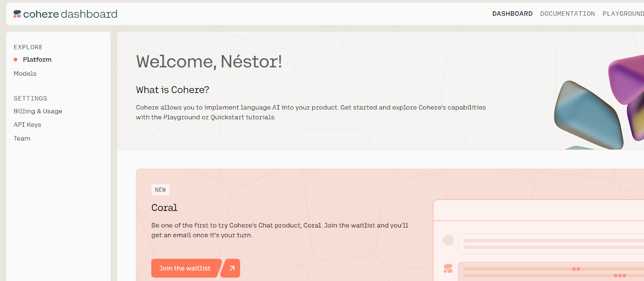Image resolution: width=644 pixels, height=281 pixels.
Task: Select Platform in the sidebar
Action: [37, 60]
